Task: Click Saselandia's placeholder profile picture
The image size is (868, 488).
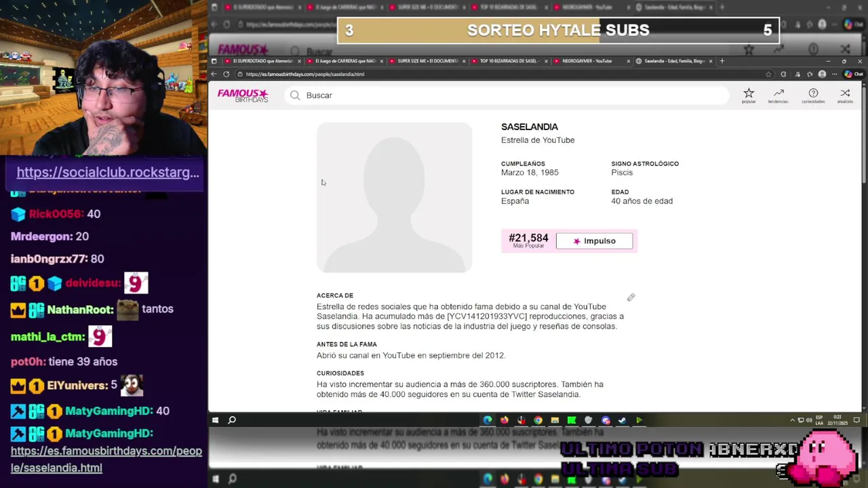Action: click(x=394, y=197)
